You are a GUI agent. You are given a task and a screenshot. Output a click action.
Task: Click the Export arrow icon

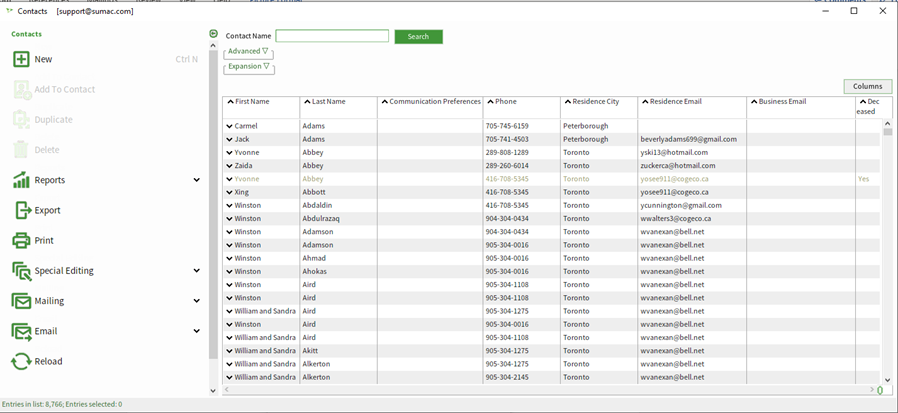(23, 210)
